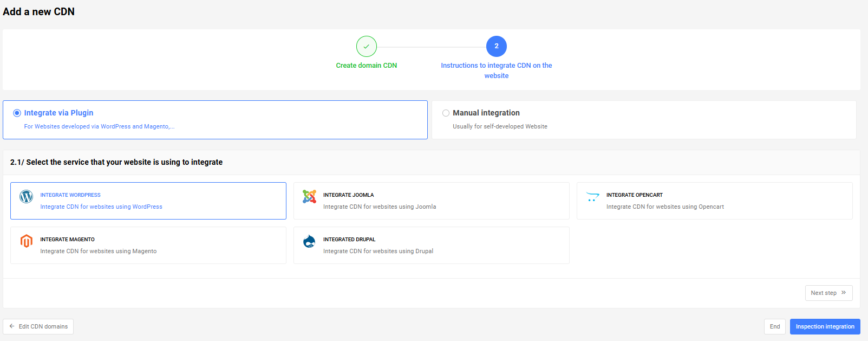Choose INTEGRATE JOOMLA title

coord(349,195)
